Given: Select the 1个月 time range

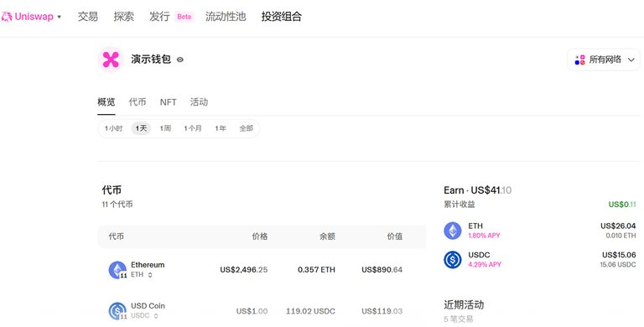Looking at the screenshot, I should click(193, 128).
